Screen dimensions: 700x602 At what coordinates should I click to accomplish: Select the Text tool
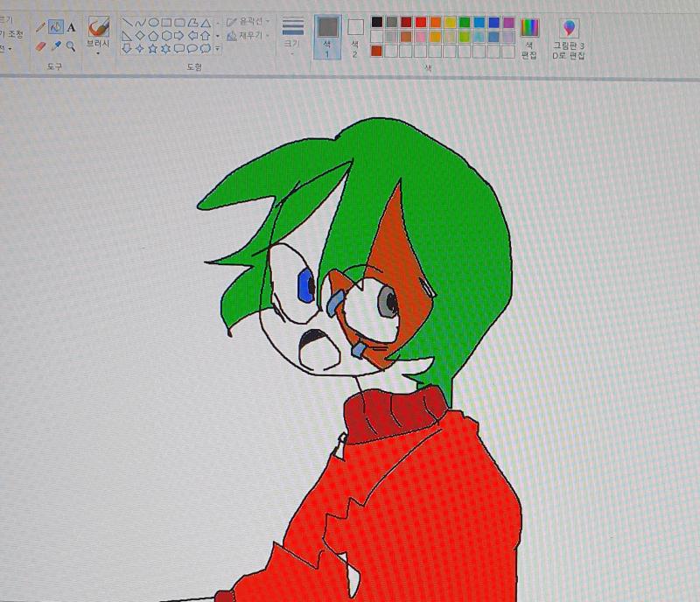click(x=71, y=28)
